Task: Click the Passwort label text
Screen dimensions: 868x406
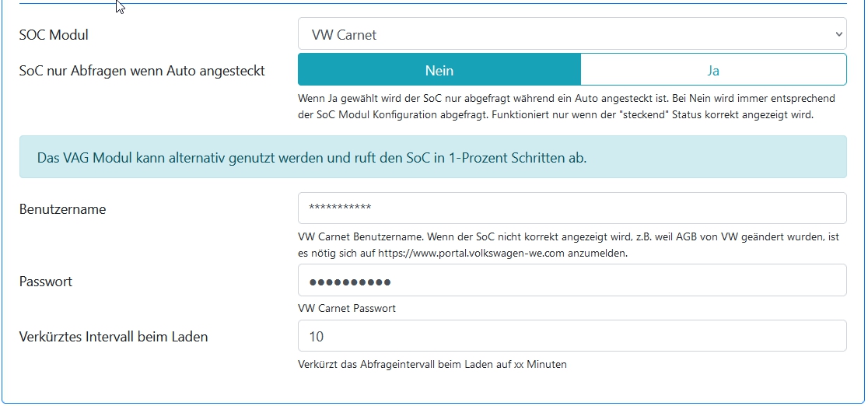Action: tap(45, 282)
